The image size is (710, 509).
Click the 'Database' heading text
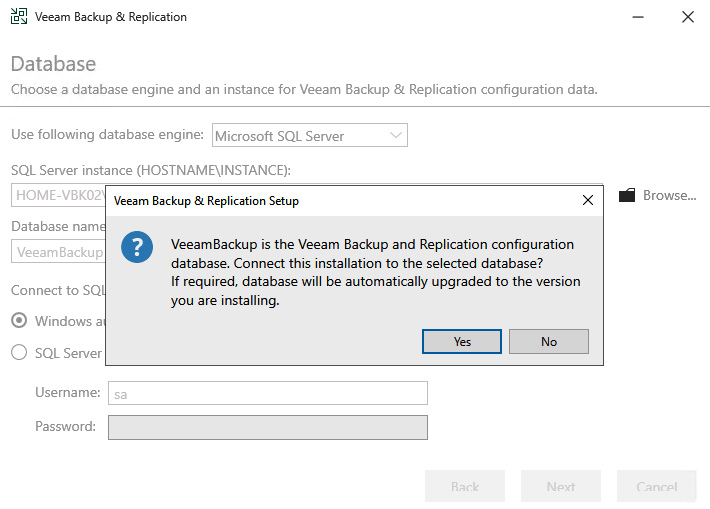(53, 64)
